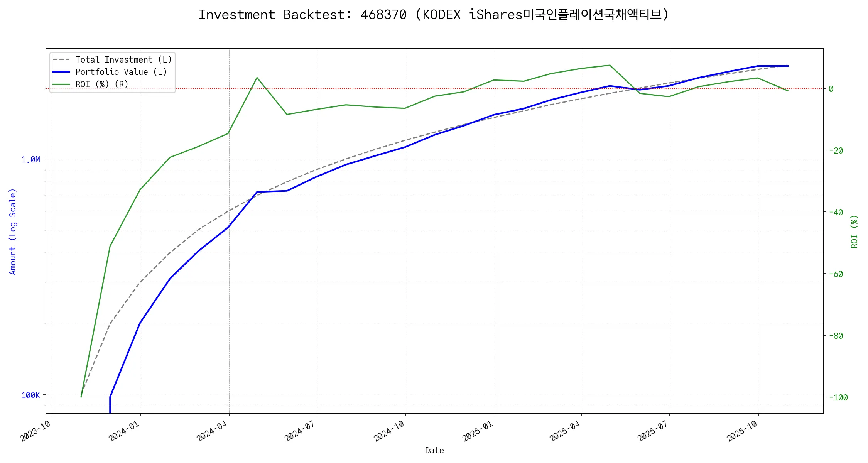The width and height of the screenshot is (868, 463).
Task: Click the -100 tick on ROI axis
Action: coord(838,398)
